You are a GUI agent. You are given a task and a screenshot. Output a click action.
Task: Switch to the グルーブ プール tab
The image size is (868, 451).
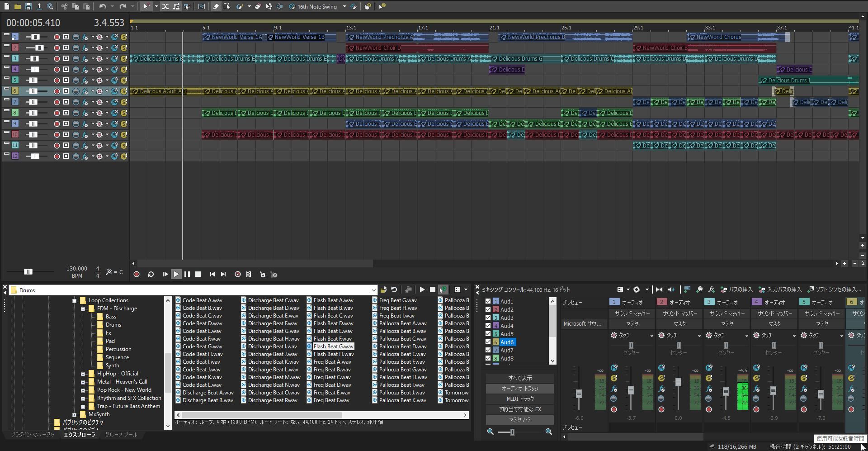121,435
